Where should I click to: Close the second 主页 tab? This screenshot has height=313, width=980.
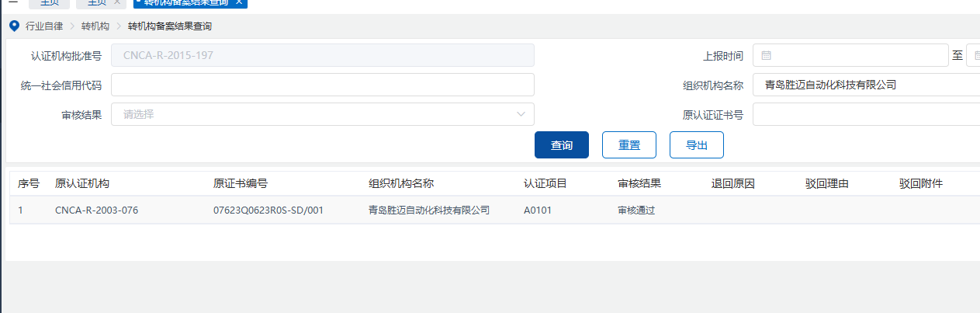(x=116, y=2)
